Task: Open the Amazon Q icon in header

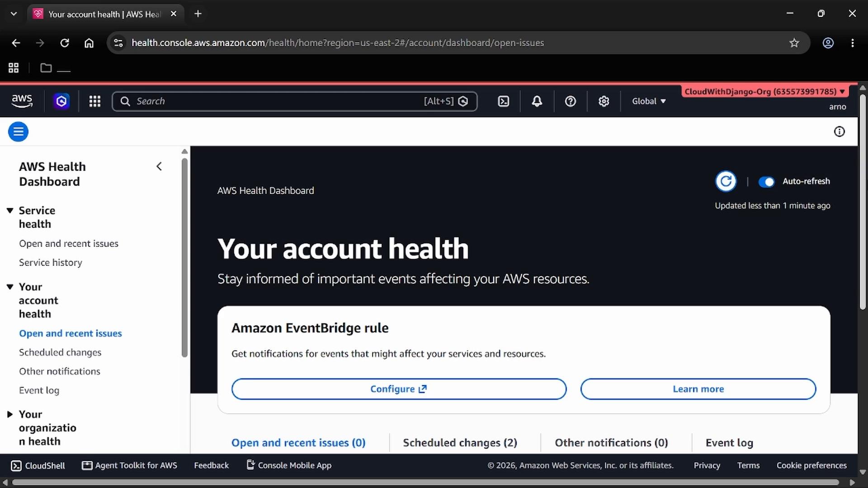Action: coord(61,101)
